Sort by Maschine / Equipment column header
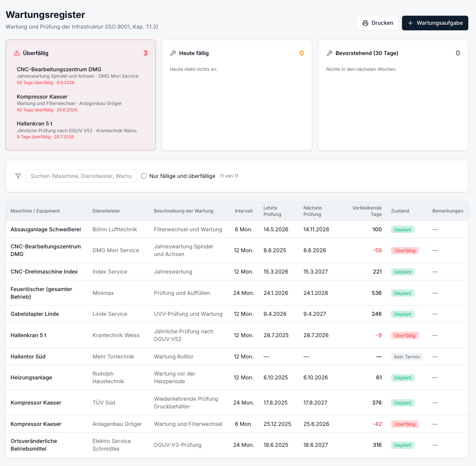The height and width of the screenshot is (466, 476). tap(35, 211)
